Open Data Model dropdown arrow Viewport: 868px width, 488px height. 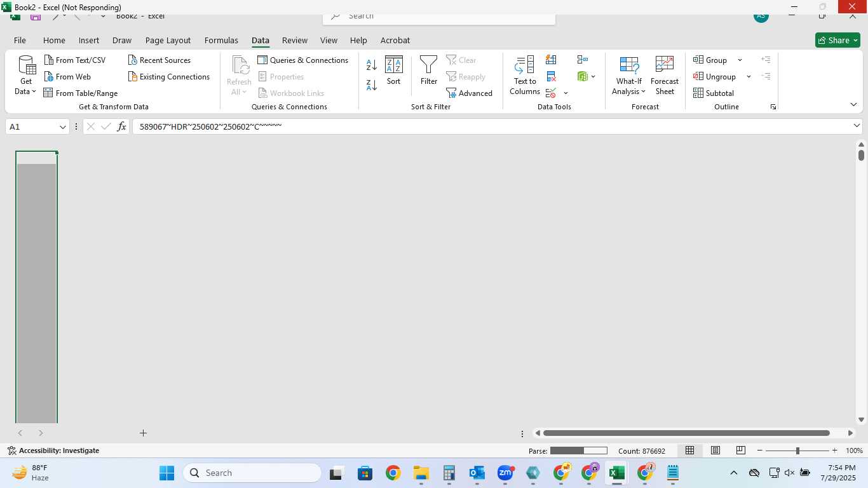[x=593, y=77]
